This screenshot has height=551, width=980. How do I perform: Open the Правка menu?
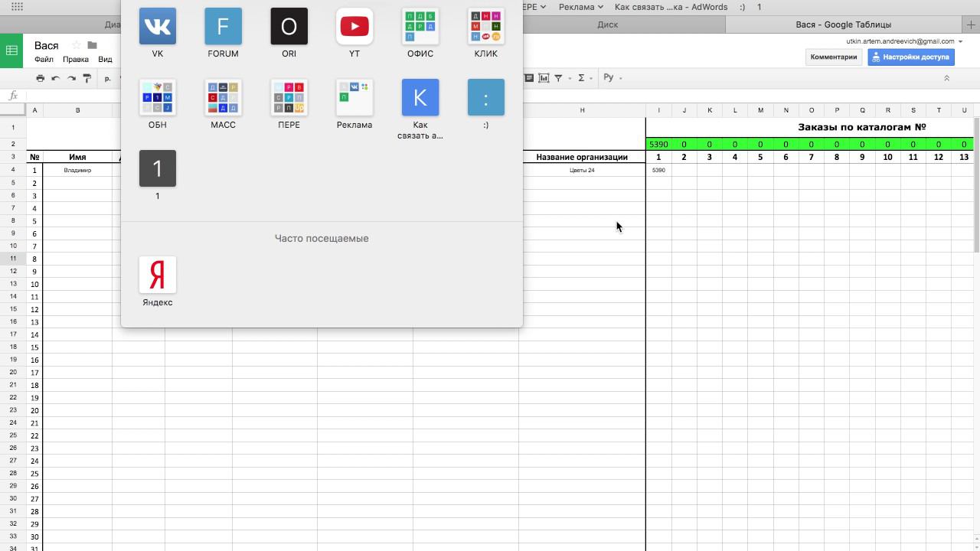76,60
